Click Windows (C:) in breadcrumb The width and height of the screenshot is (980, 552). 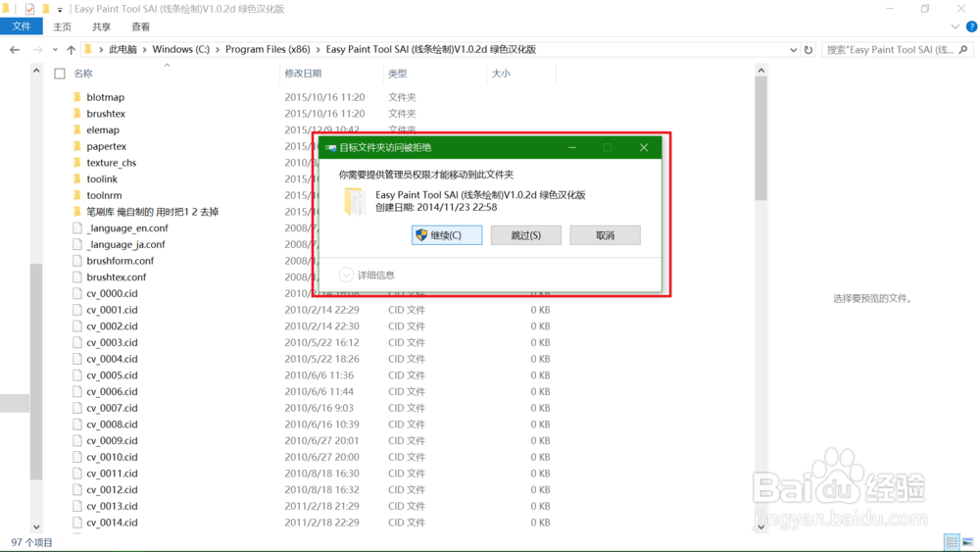point(181,49)
